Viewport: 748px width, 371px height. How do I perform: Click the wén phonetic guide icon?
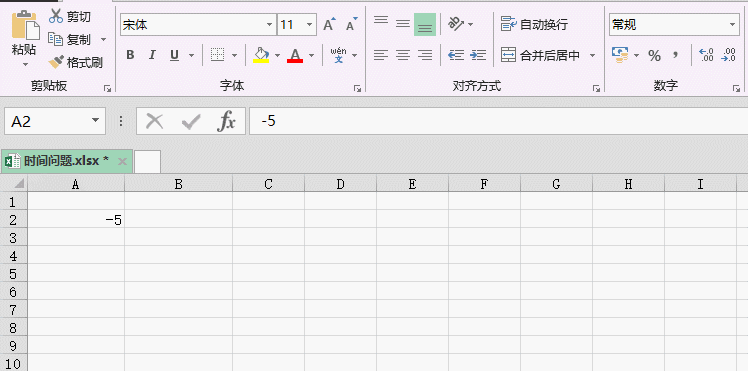[338, 55]
